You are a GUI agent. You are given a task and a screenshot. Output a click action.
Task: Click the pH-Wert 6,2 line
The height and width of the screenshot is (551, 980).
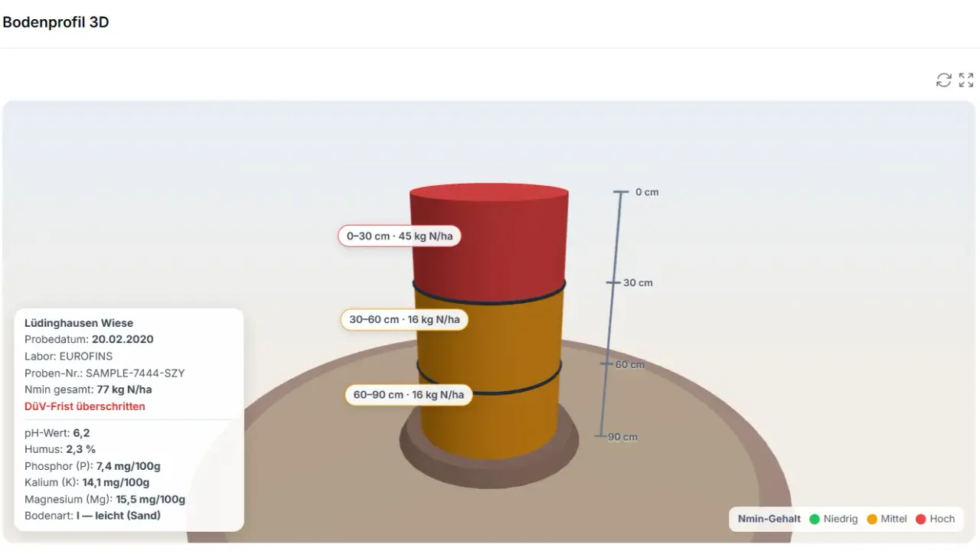coord(57,433)
